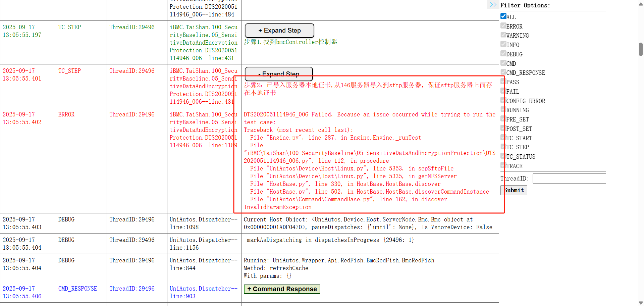This screenshot has height=306, width=644.
Task: Select the DEBUG filter checkbox
Action: pyautogui.click(x=503, y=54)
